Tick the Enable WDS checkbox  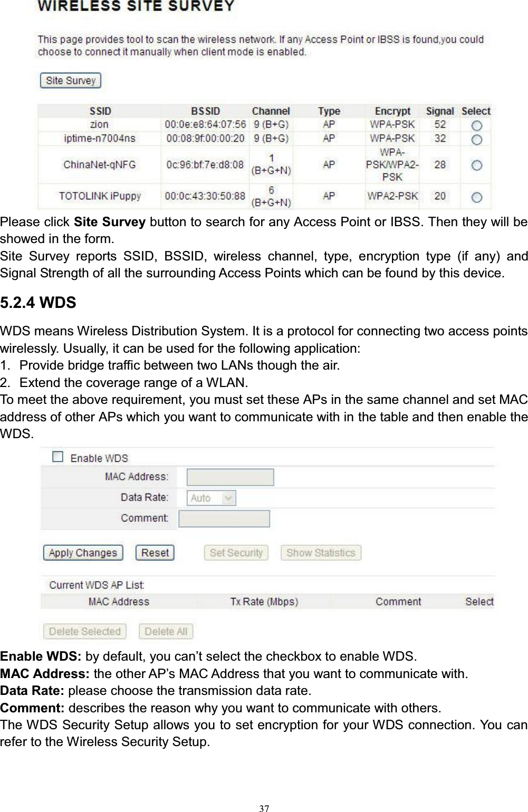[x=57, y=457]
